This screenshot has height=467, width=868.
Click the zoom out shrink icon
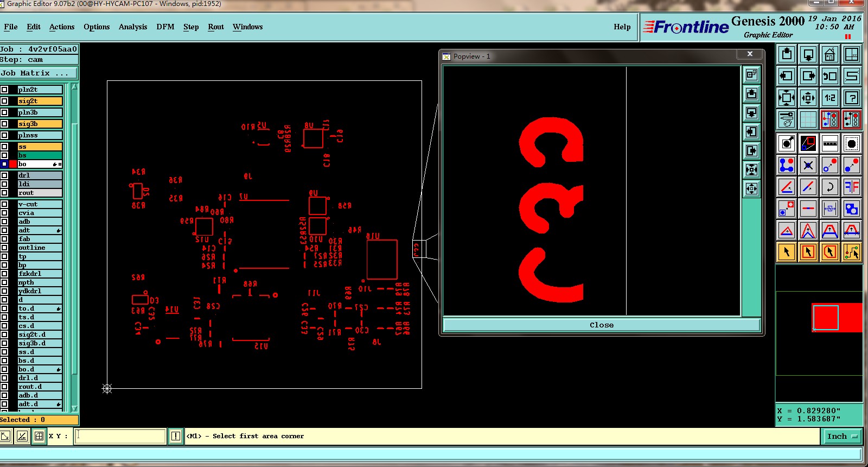click(x=808, y=98)
